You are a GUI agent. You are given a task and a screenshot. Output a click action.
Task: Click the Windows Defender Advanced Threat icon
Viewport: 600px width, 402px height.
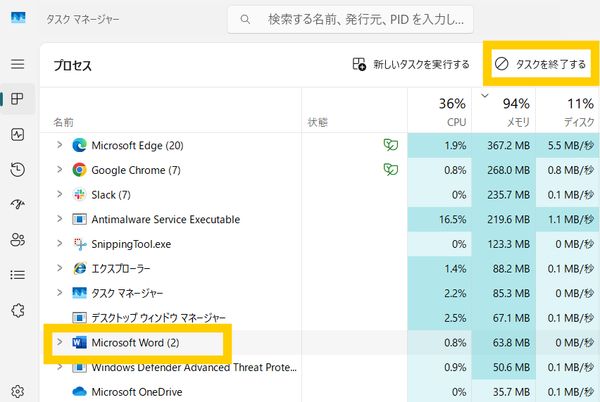[79, 367]
